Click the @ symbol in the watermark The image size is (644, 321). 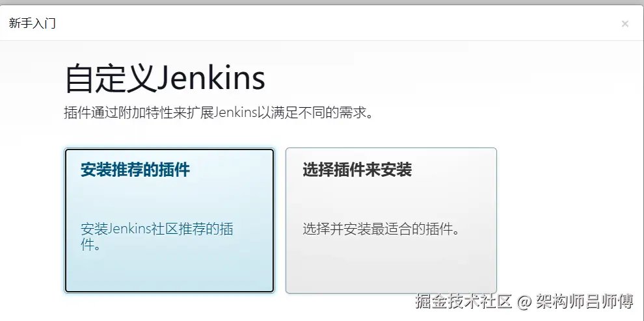pyautogui.click(x=524, y=303)
